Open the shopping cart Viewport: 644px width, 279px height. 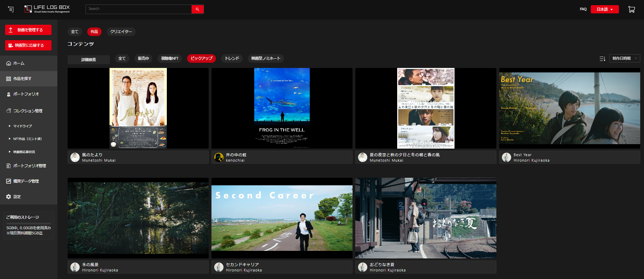(x=631, y=9)
